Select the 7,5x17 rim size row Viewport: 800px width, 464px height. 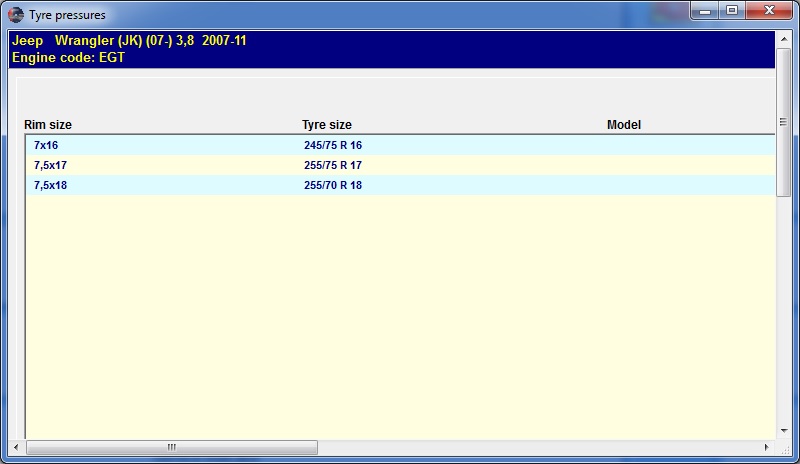[50, 165]
